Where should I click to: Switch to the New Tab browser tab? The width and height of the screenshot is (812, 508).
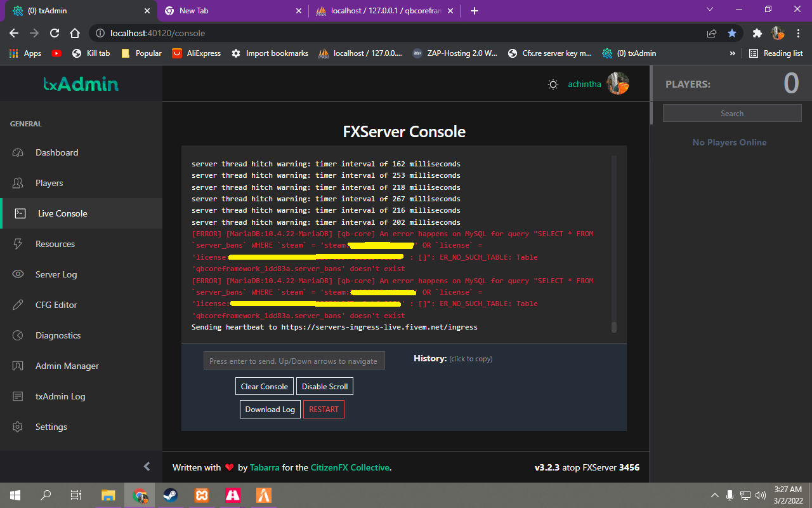232,11
